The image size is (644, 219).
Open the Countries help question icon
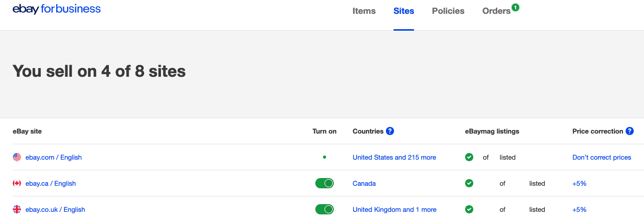click(390, 131)
